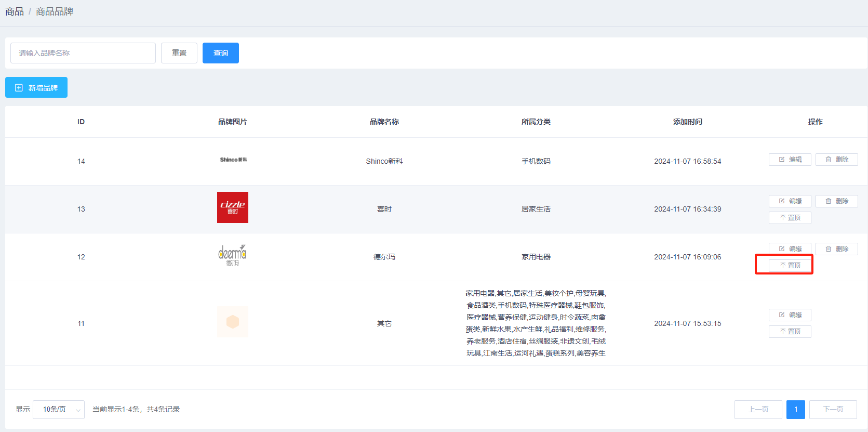
Task: Delete the Shinco新科 brand
Action: 836,160
